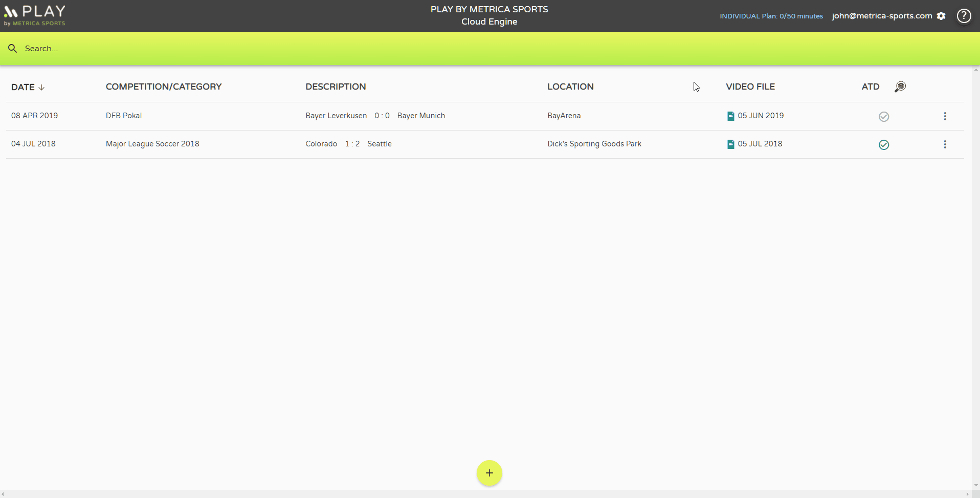This screenshot has width=980, height=498.
Task: Toggle ATD check for DFB Pokal row
Action: 884,117
